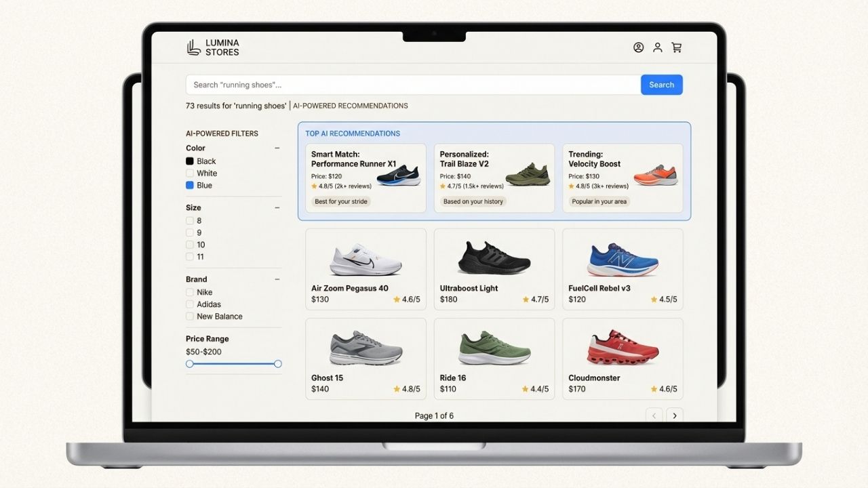Image resolution: width=868 pixels, height=488 pixels.
Task: Focus the running shoes search field
Action: tap(414, 85)
